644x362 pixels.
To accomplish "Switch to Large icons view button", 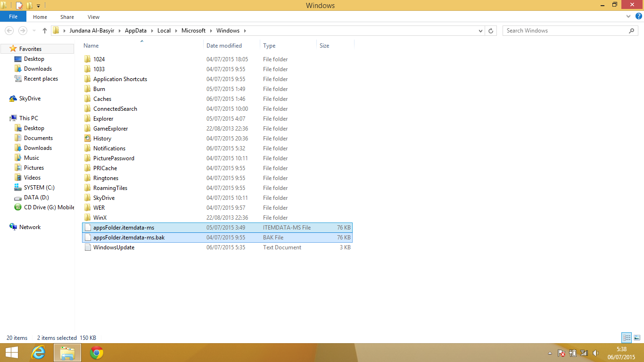I will pos(637,337).
